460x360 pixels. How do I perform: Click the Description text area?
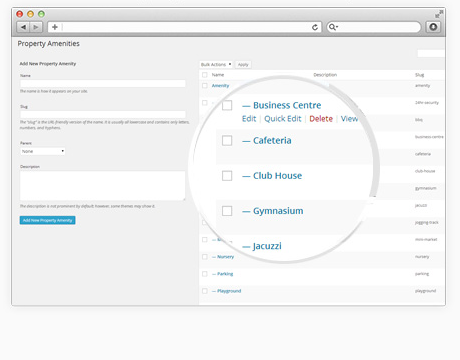(103, 186)
